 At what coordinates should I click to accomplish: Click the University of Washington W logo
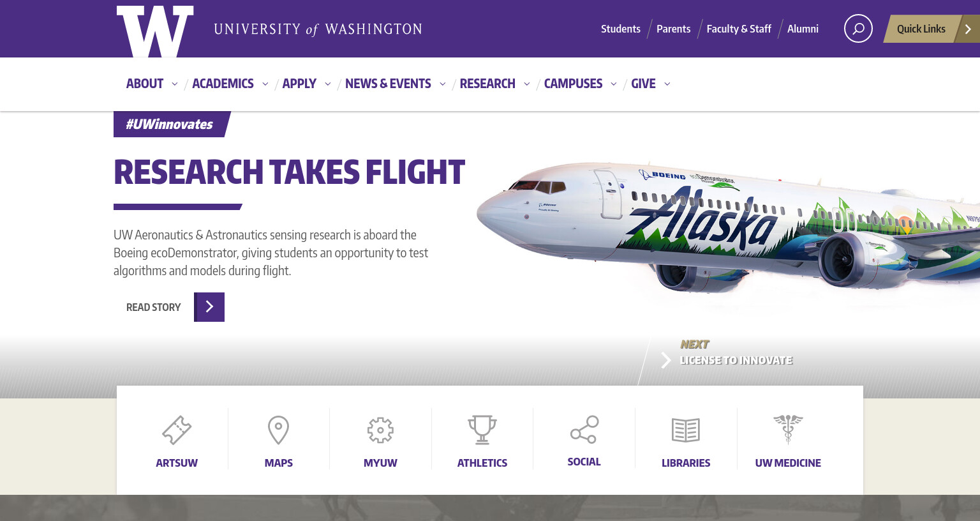pos(155,31)
